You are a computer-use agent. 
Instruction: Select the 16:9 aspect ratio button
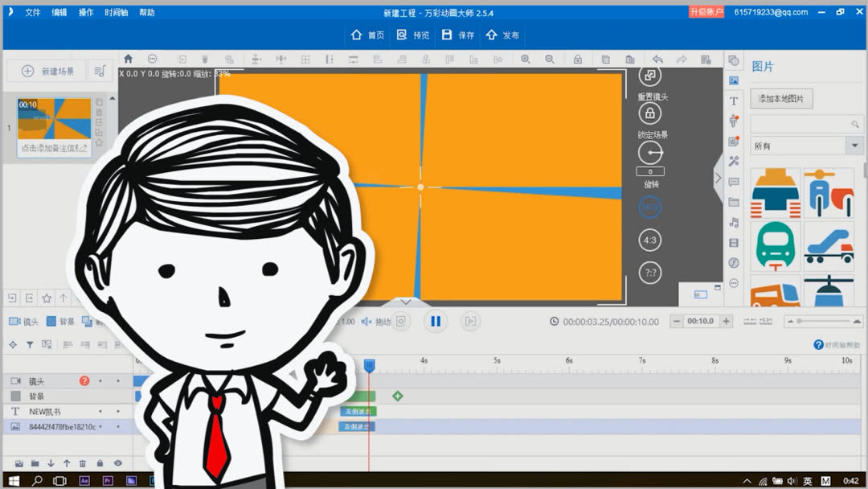click(x=650, y=208)
